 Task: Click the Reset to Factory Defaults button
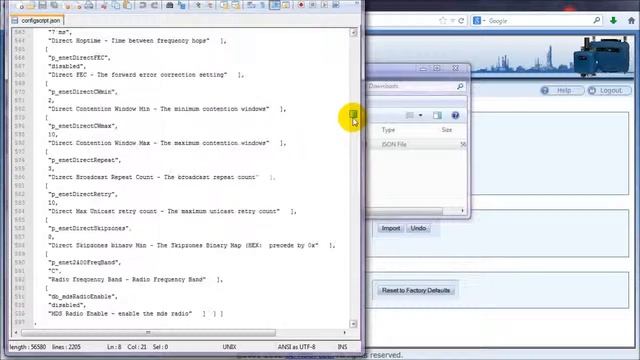pyautogui.click(x=416, y=290)
